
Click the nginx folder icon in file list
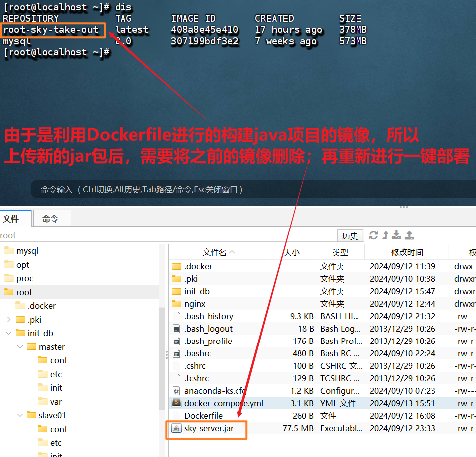tap(176, 304)
